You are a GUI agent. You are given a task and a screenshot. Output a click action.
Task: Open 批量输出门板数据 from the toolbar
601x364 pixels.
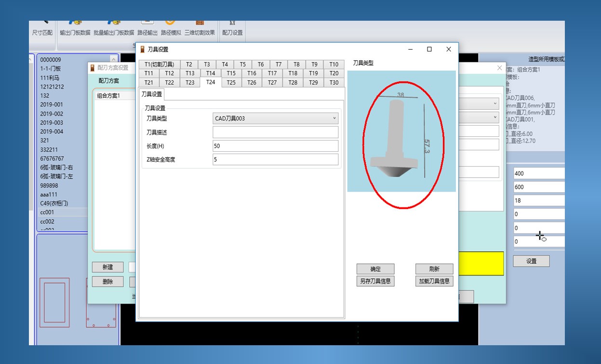(x=114, y=27)
